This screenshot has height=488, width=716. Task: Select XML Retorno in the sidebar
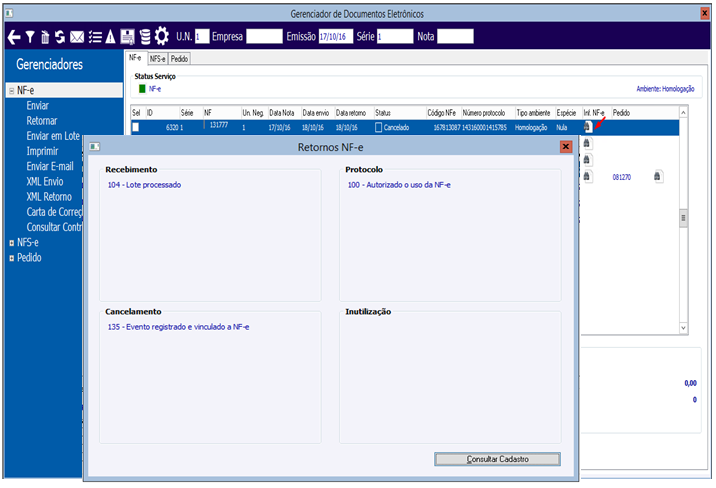pos(49,197)
